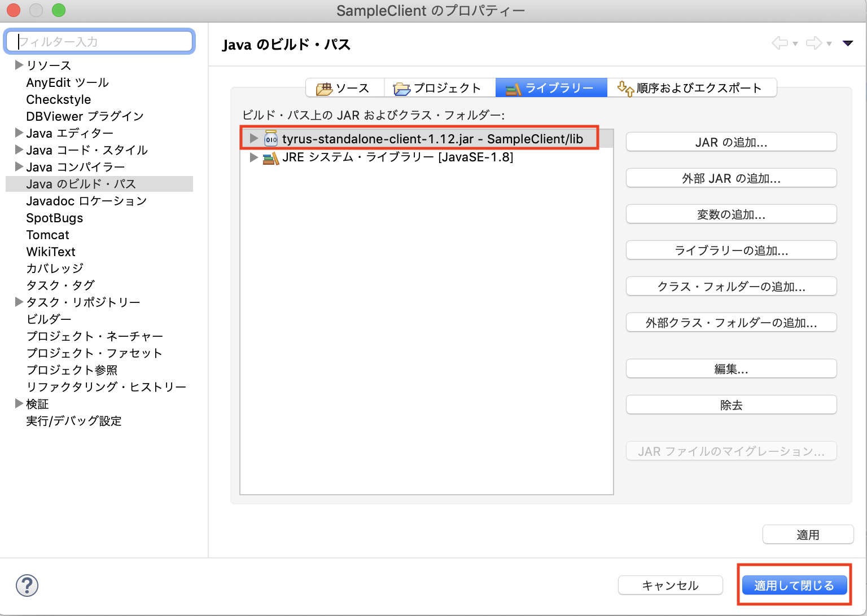The height and width of the screenshot is (616, 867).
Task: Select SpotBugs in the sidebar
Action: coord(54,218)
